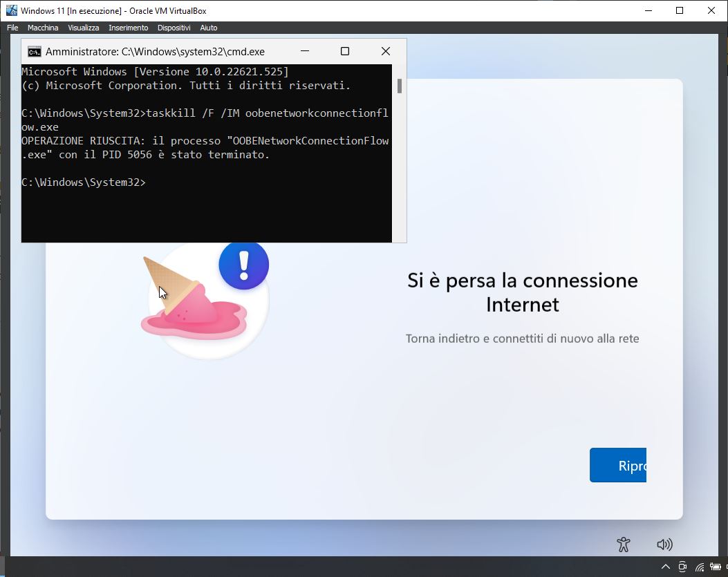Click the Riprova button on the setup screen
The height and width of the screenshot is (577, 728).
click(618, 465)
